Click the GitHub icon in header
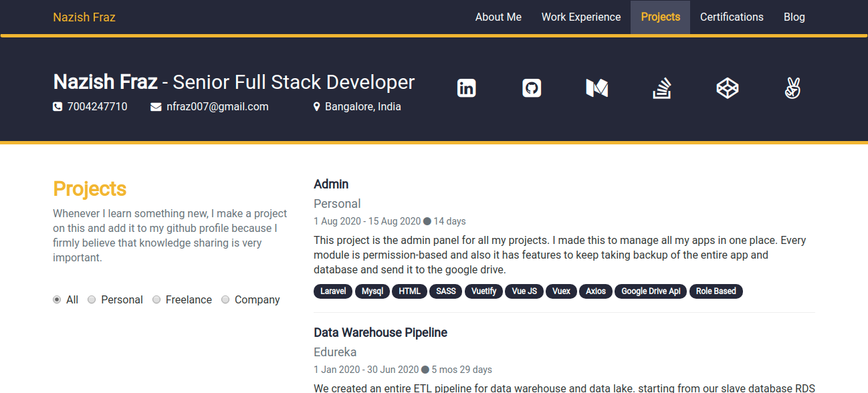 pos(532,88)
